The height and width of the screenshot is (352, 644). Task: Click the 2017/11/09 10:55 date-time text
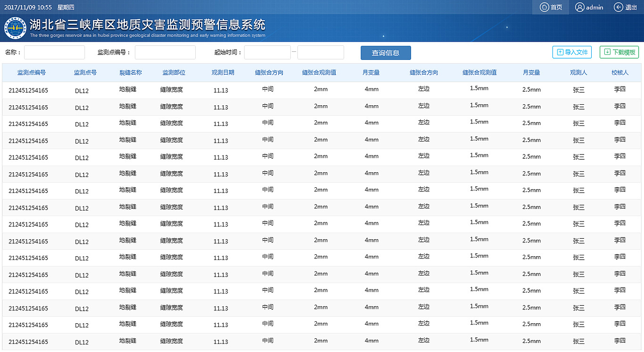(x=28, y=7)
